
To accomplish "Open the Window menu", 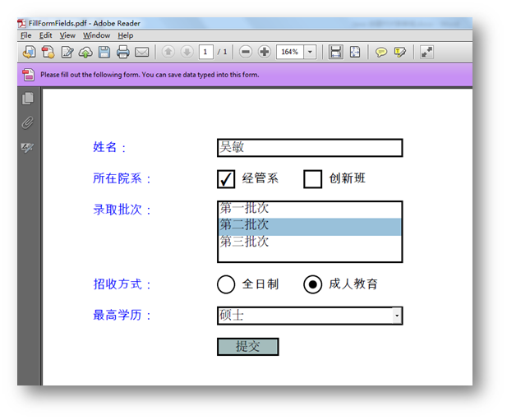I will pos(96,35).
